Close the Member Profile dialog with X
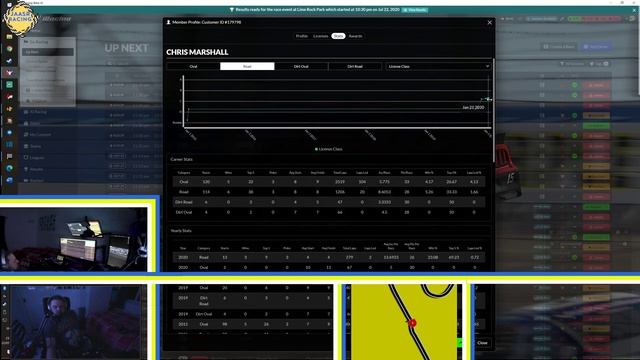640x360 pixels. pos(489,22)
